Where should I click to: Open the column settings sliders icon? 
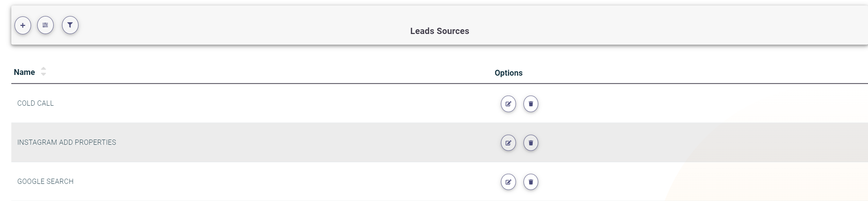(45, 26)
